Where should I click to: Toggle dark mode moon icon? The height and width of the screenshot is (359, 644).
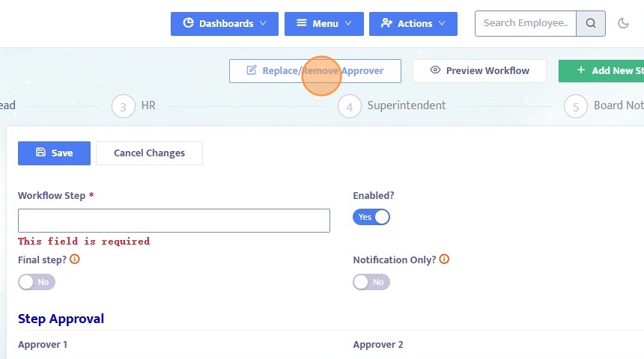pyautogui.click(x=623, y=23)
